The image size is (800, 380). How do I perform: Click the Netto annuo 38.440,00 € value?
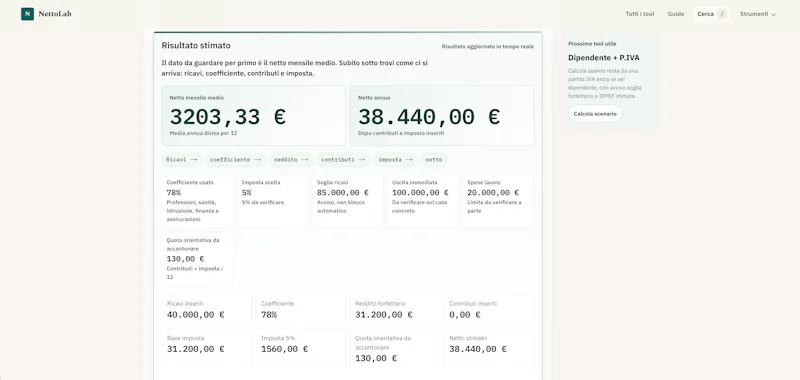tap(429, 117)
